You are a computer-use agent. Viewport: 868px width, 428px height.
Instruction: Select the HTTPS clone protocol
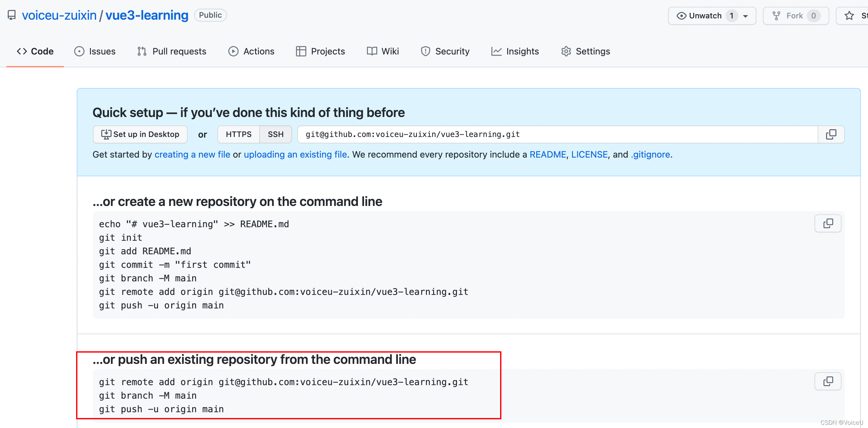239,134
